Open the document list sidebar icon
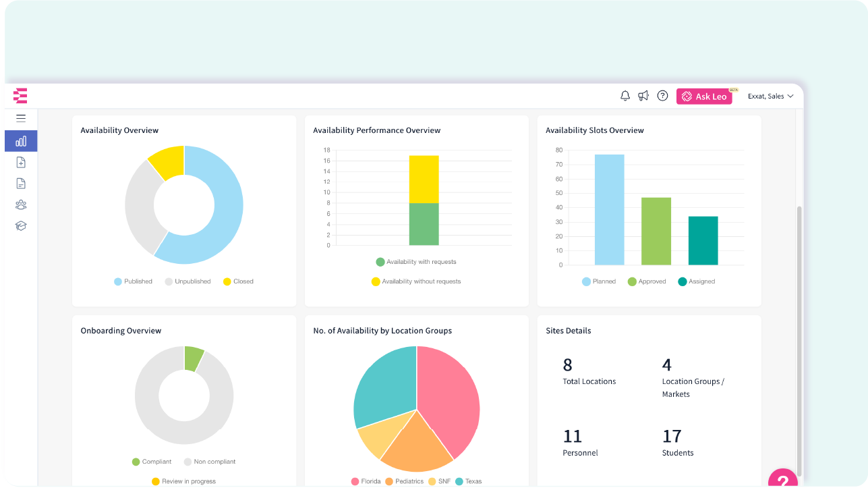The width and height of the screenshot is (868, 490). coord(21,184)
